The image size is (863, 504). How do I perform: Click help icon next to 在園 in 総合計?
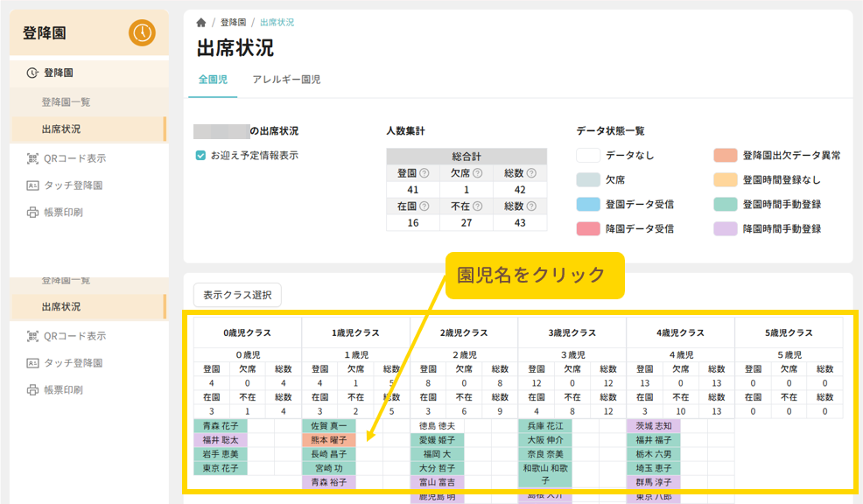[x=425, y=206]
